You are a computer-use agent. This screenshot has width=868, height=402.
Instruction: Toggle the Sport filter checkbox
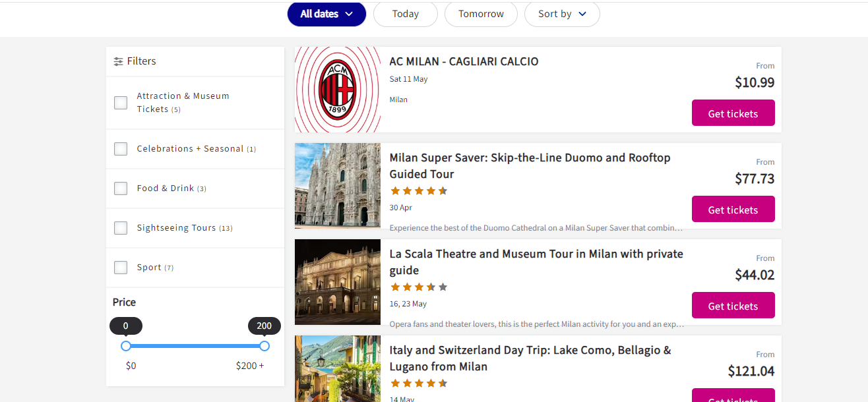coord(121,268)
